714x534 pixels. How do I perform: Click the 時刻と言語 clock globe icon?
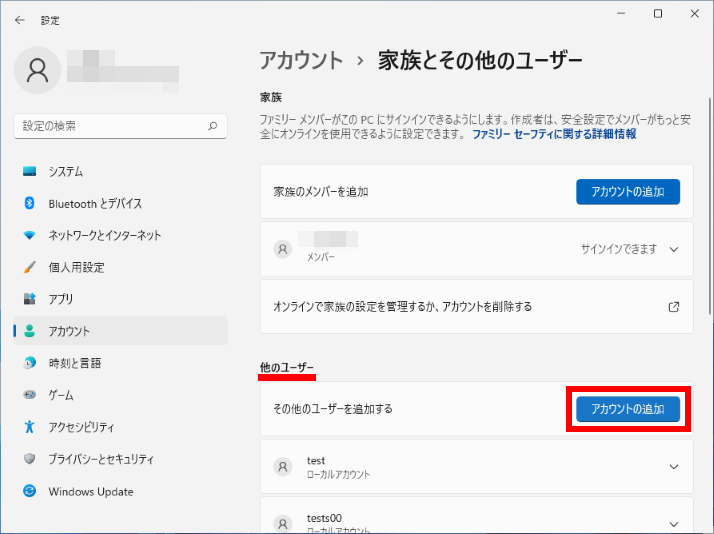coord(30,363)
